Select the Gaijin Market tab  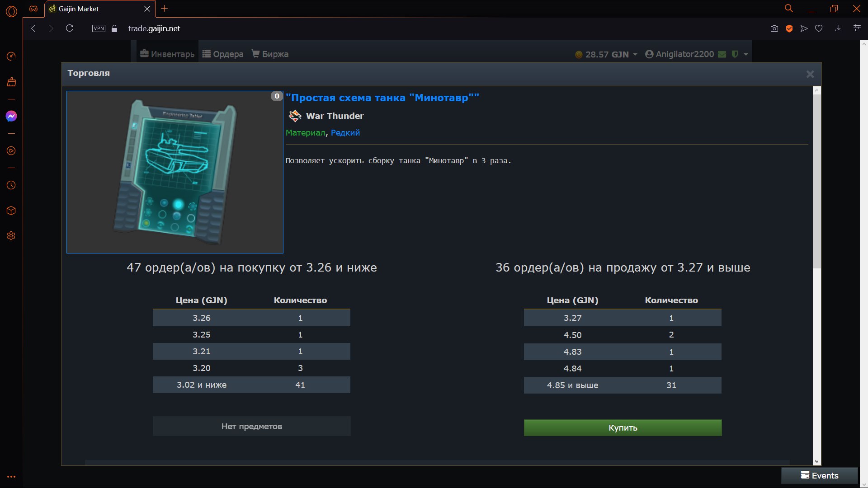click(x=100, y=9)
